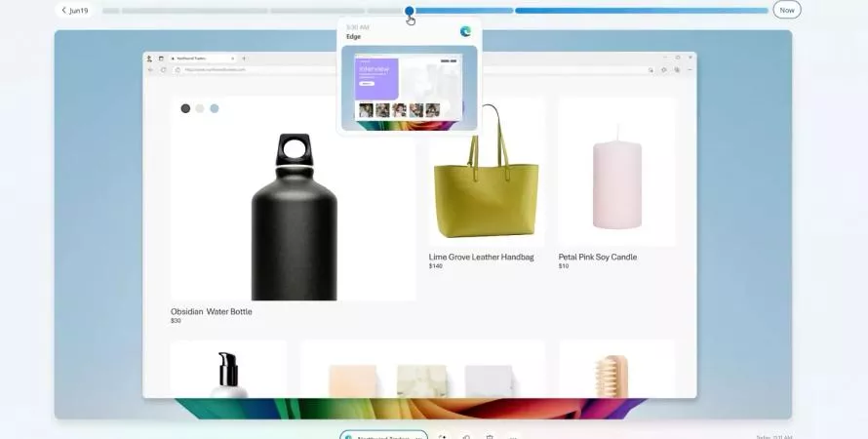Select the shortest grey timeline segment beside Jun19

point(111,11)
